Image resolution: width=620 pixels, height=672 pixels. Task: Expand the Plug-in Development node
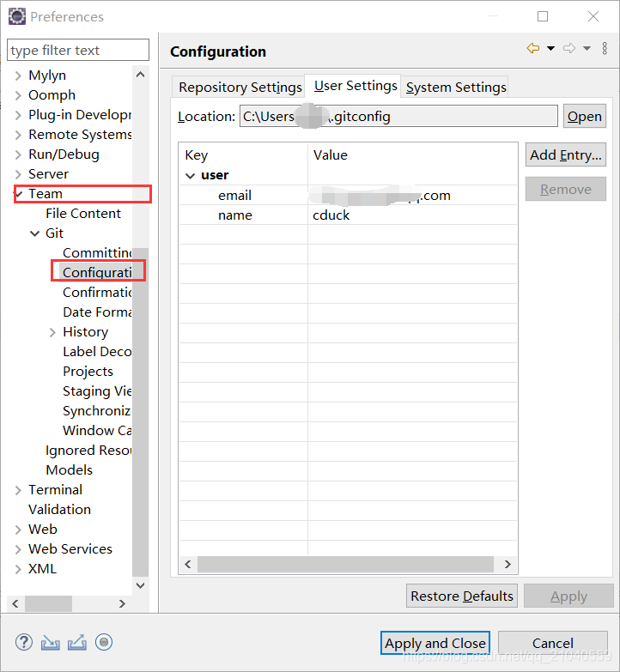(x=18, y=115)
